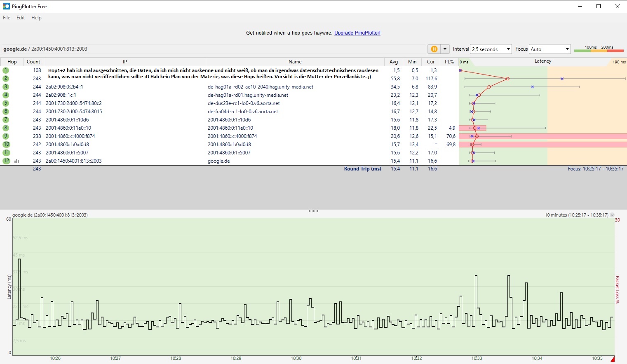Select name de-hag01a-rd01.hag.unity-media.net

(x=248, y=95)
